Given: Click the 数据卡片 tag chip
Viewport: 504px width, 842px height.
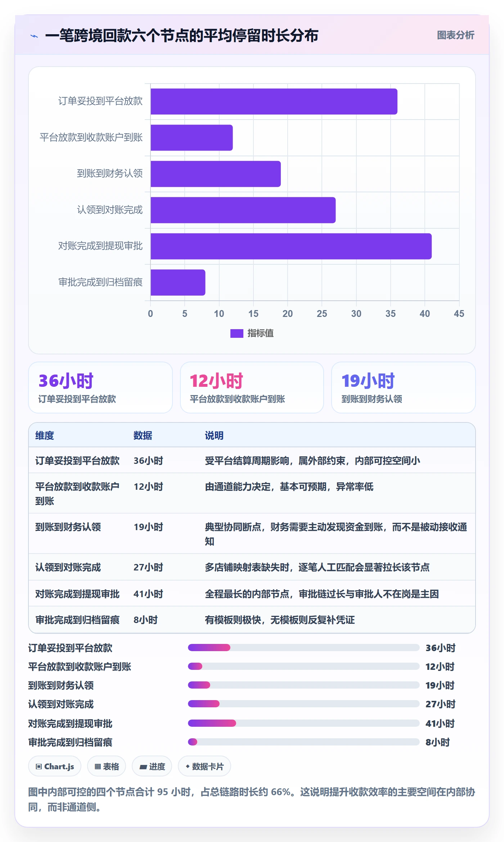Looking at the screenshot, I should tap(204, 766).
